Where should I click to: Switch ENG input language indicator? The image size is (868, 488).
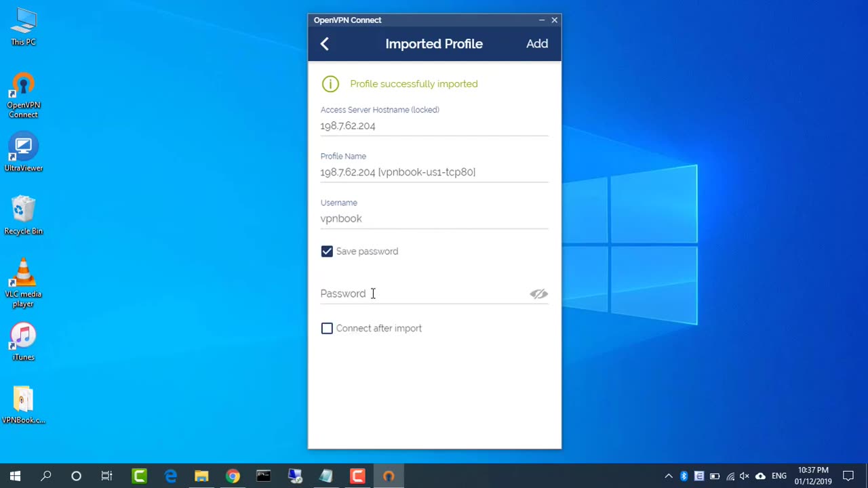pyautogui.click(x=779, y=476)
